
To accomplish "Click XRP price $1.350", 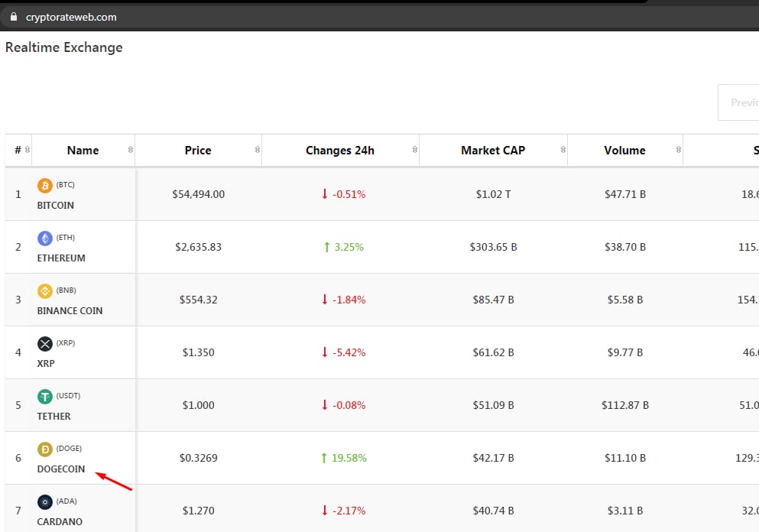I will pos(199,352).
